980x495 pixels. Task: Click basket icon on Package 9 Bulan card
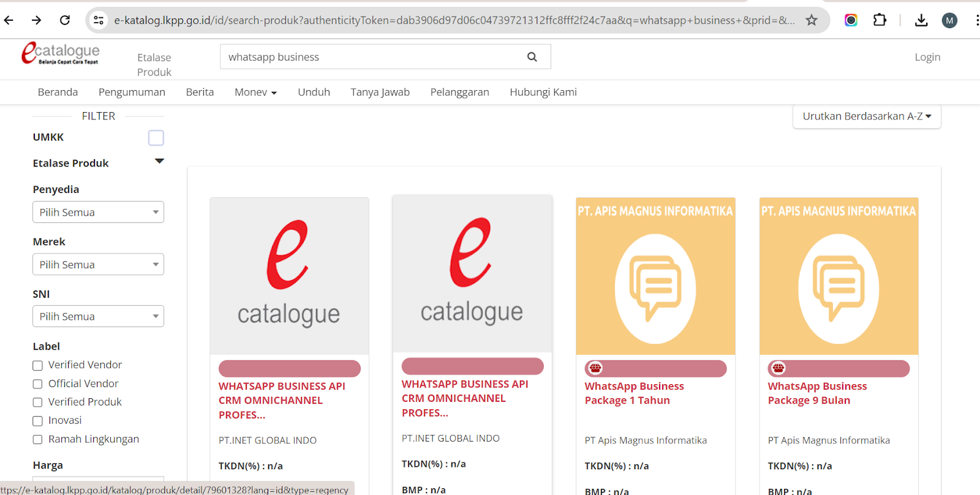pyautogui.click(x=778, y=368)
